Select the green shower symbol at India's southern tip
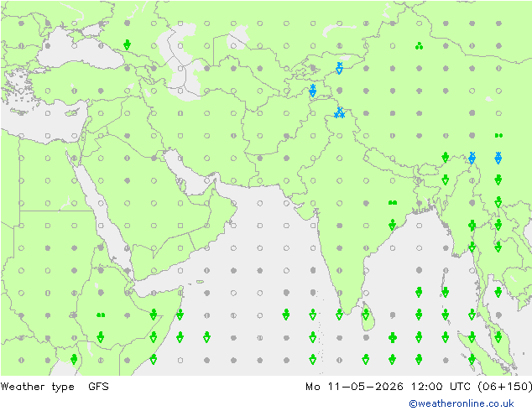Viewport: 532px width, 411px height. tap(339, 315)
